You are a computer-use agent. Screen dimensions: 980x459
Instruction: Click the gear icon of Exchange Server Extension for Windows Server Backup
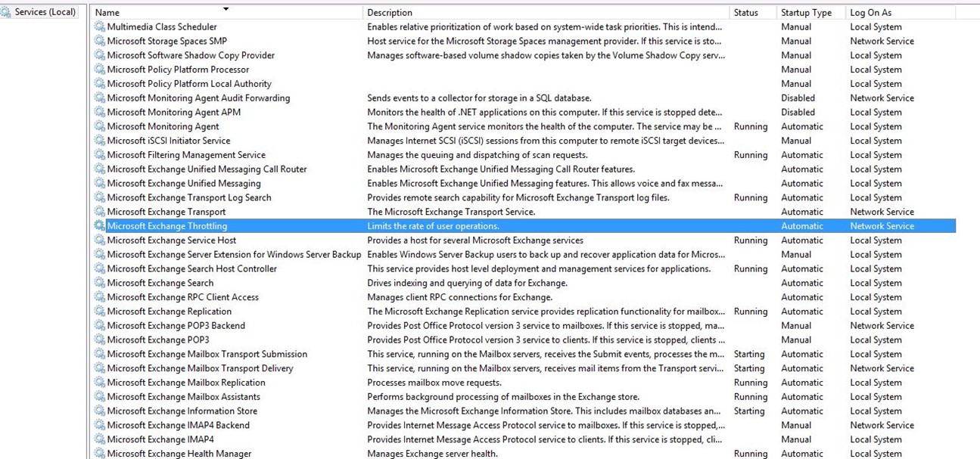point(100,254)
